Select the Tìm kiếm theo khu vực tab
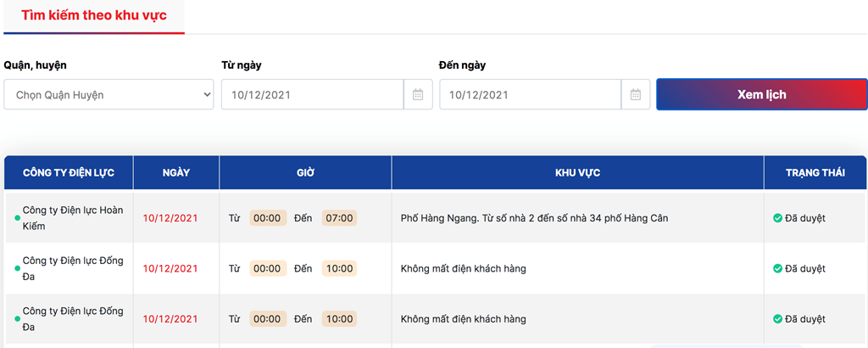This screenshot has height=348, width=868. (x=94, y=15)
